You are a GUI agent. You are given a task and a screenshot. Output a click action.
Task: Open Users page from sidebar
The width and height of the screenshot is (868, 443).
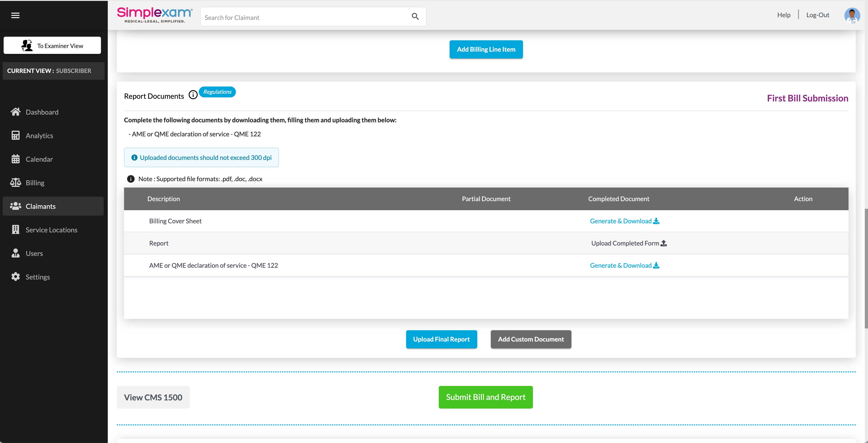[34, 253]
